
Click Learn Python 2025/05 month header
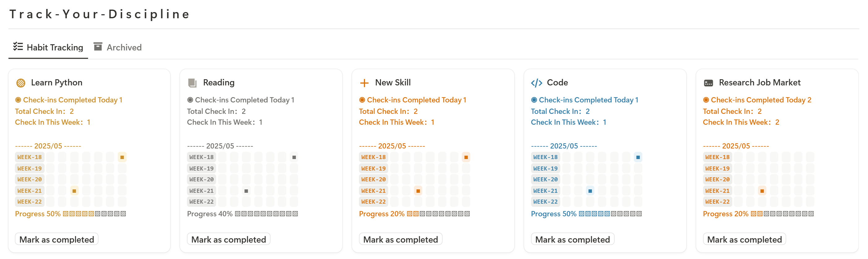pyautogui.click(x=48, y=146)
